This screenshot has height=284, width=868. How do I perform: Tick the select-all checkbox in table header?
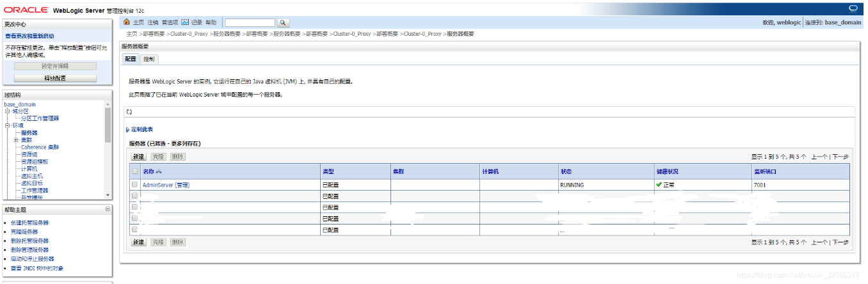[134, 171]
